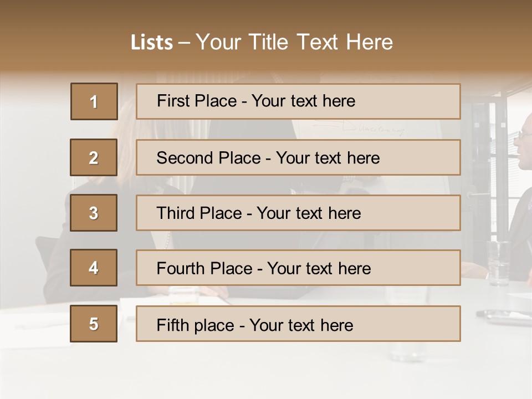Click the mobile phone on the table
The width and height of the screenshot is (532, 399).
coord(502,316)
